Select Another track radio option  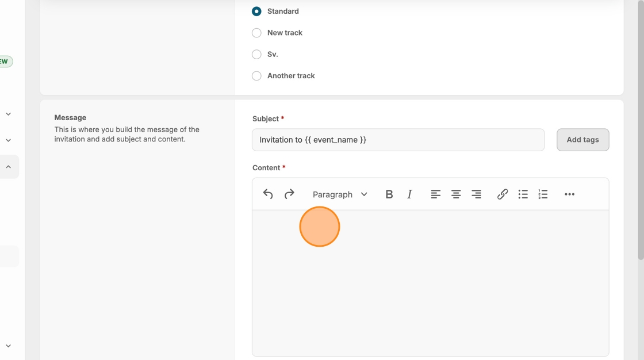[256, 76]
